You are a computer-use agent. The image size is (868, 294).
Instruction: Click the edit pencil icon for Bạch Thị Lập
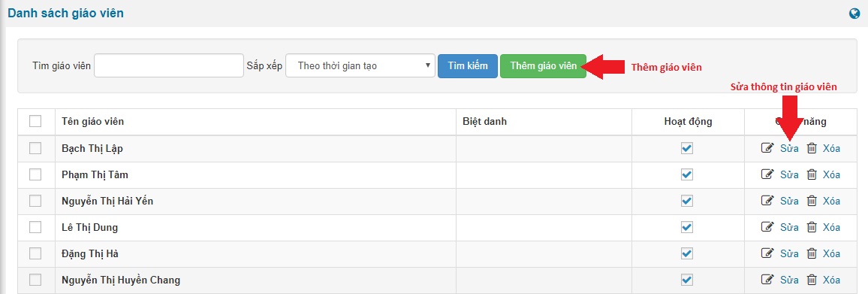pyautogui.click(x=767, y=148)
